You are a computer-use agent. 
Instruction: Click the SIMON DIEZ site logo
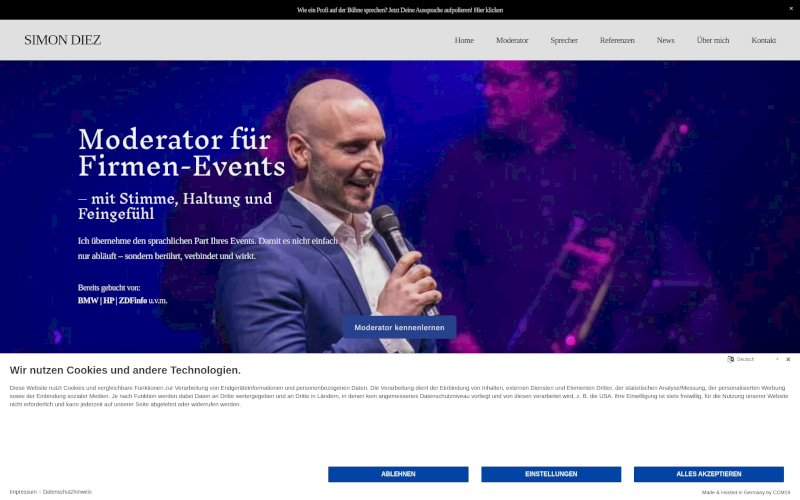pos(62,40)
